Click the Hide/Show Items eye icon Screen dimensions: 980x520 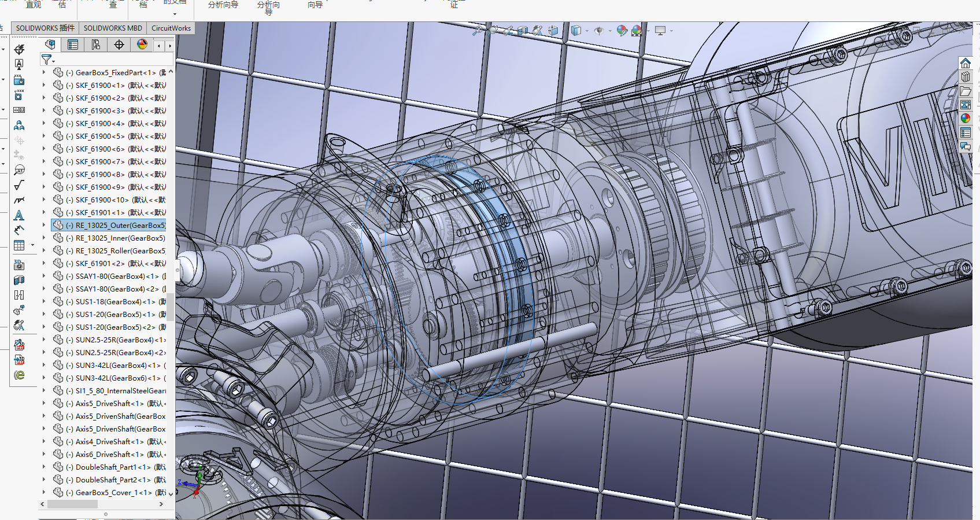point(598,31)
